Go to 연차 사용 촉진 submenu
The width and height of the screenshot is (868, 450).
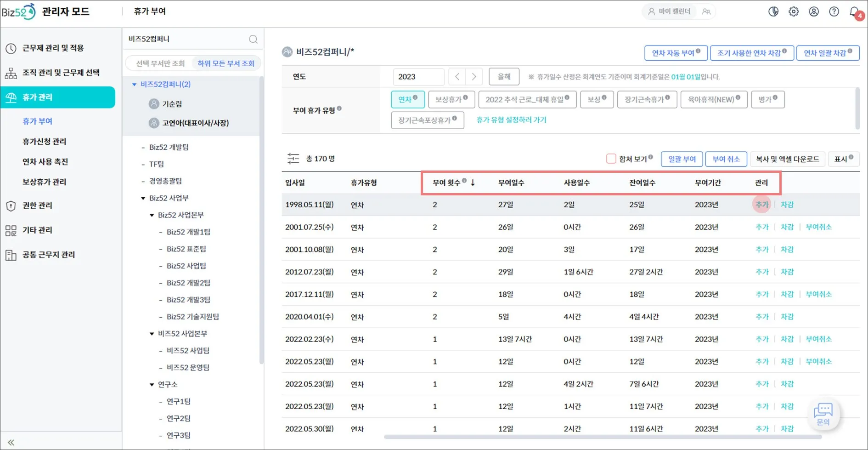coord(45,162)
